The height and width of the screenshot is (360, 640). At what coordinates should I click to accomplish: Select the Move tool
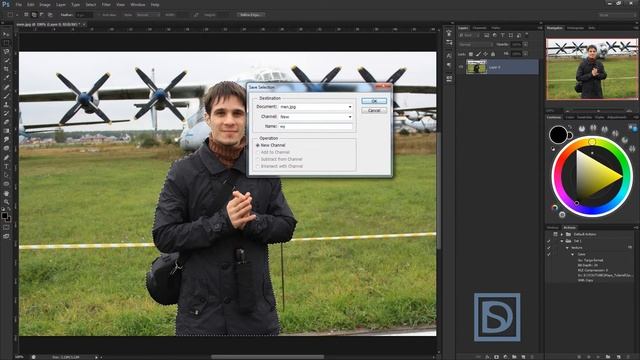(x=6, y=34)
